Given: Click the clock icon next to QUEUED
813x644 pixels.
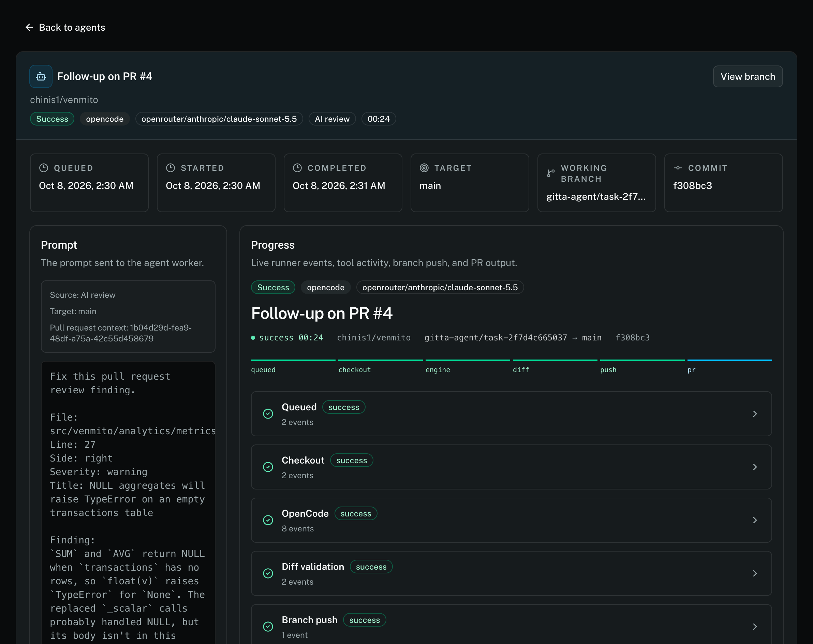Looking at the screenshot, I should [x=44, y=168].
